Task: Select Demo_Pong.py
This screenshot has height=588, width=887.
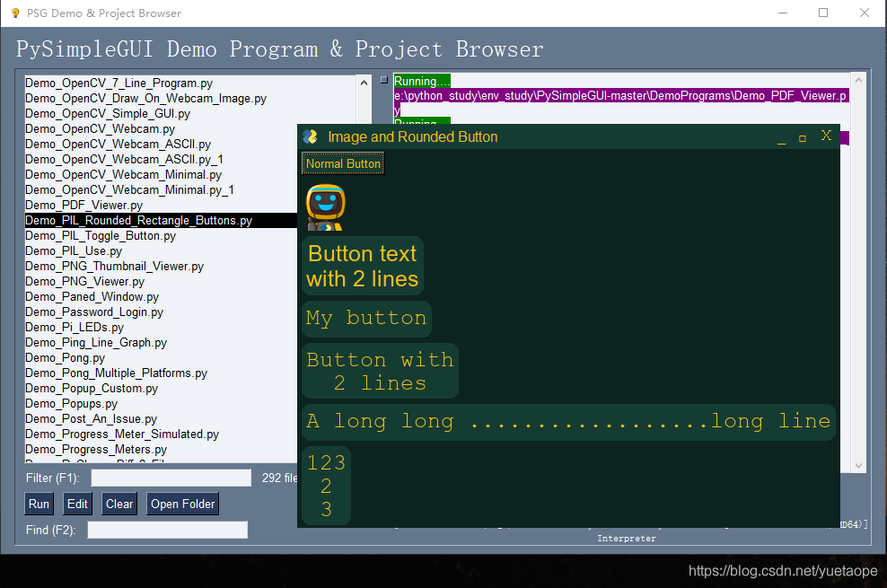Action: coord(65,358)
